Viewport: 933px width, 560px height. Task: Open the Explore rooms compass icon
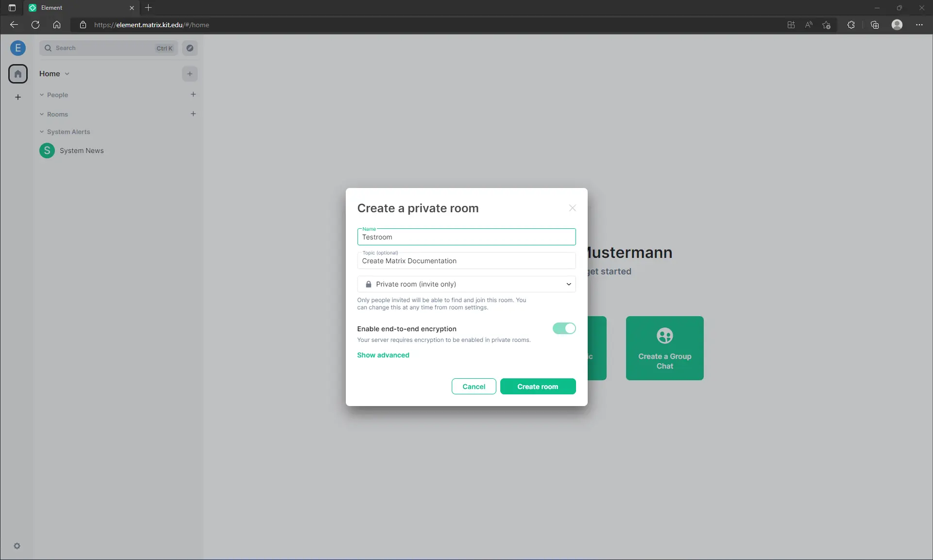click(189, 48)
